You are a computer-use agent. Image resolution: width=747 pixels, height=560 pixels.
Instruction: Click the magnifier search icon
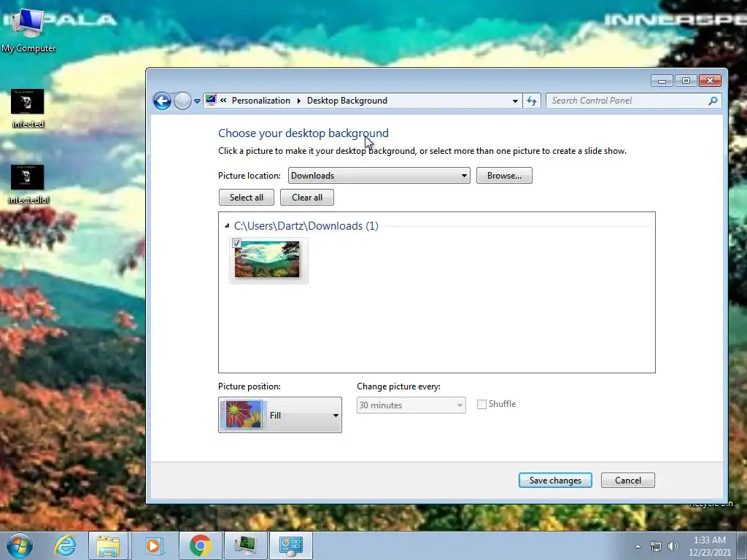tap(713, 101)
